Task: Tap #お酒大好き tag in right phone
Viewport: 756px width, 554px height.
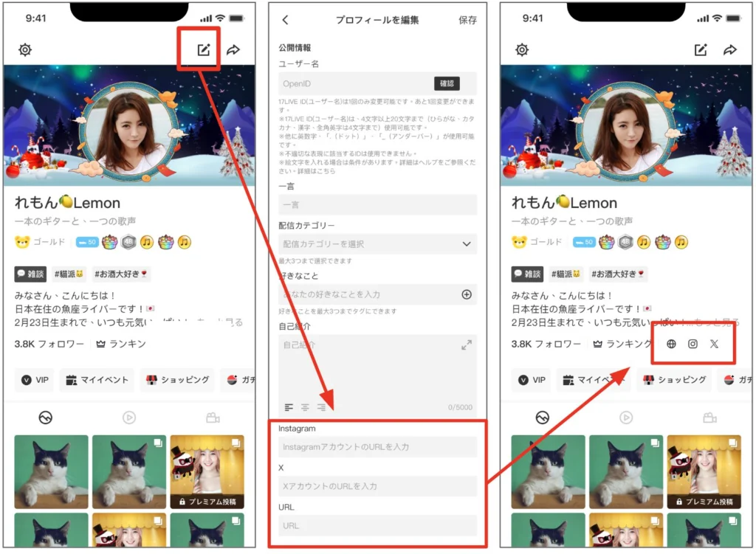Action: [x=618, y=274]
